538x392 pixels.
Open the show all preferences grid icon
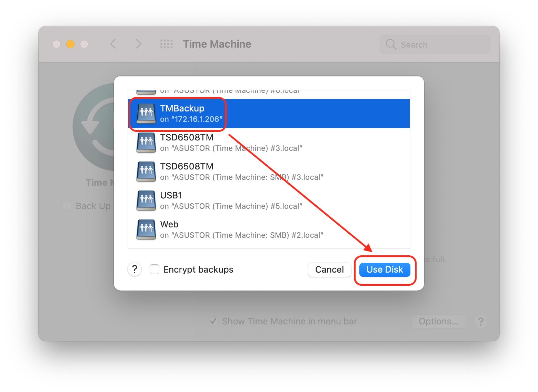[166, 44]
